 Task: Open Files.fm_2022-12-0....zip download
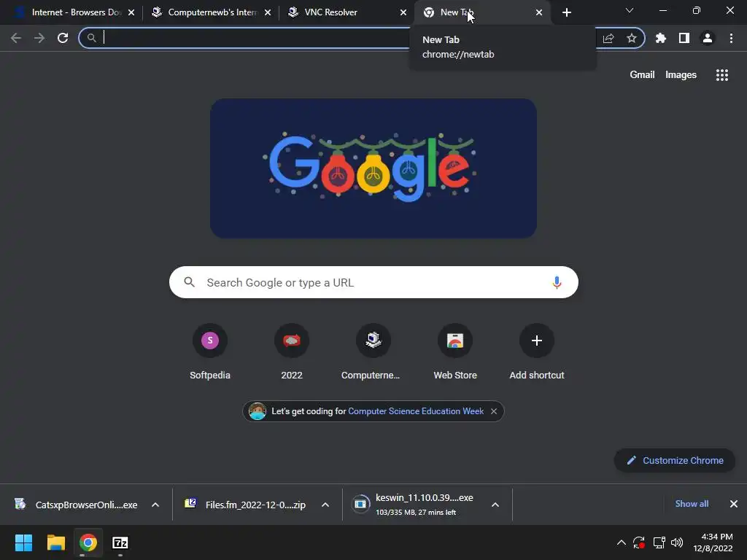click(245, 505)
